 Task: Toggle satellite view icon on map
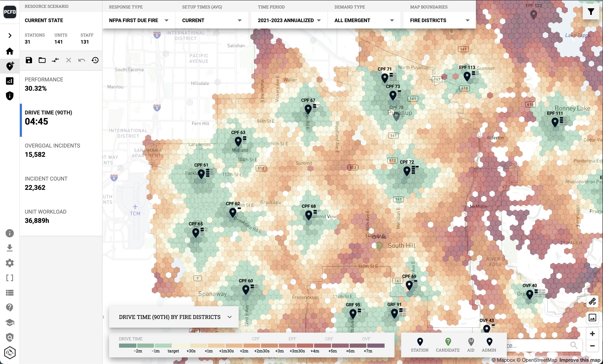(592, 301)
